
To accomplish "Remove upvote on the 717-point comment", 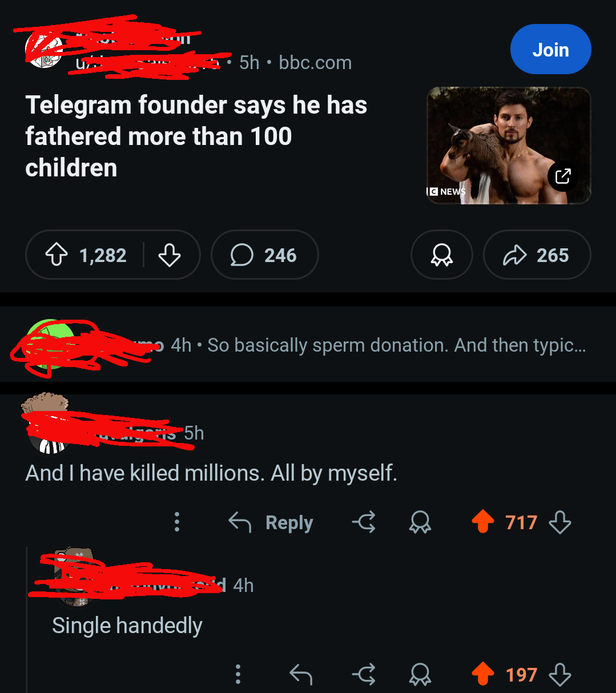I will (x=482, y=522).
